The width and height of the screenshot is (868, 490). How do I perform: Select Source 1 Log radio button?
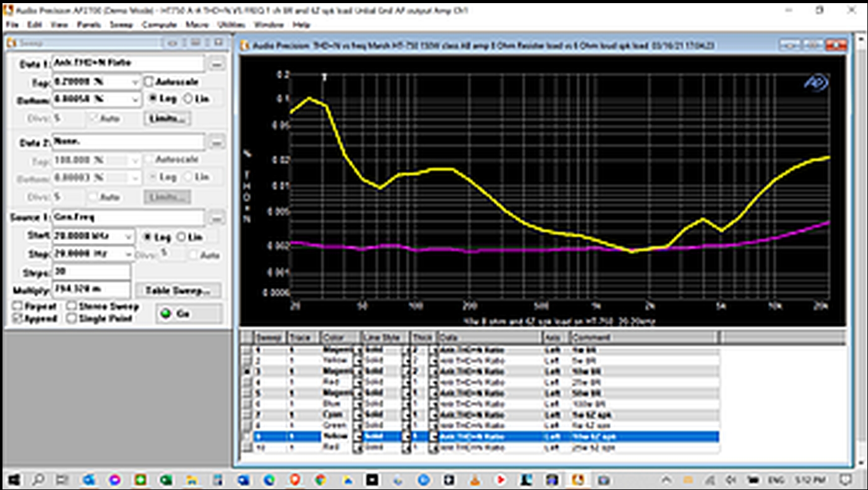tap(147, 237)
